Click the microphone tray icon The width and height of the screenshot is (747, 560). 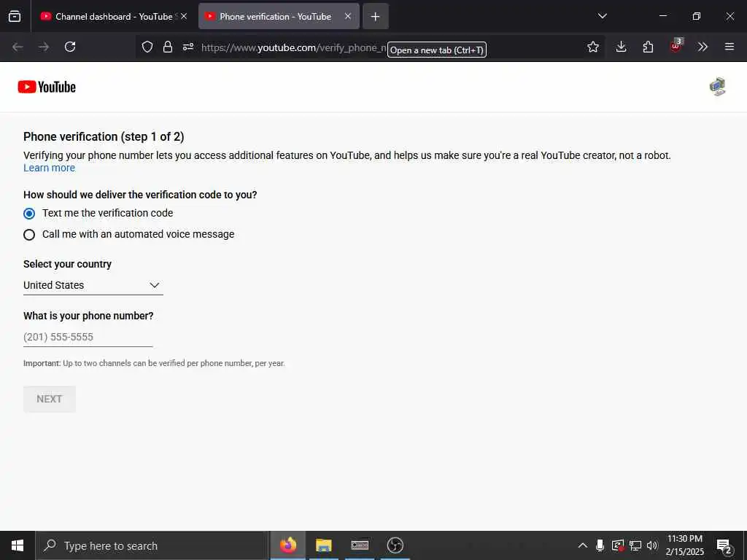coord(600,545)
